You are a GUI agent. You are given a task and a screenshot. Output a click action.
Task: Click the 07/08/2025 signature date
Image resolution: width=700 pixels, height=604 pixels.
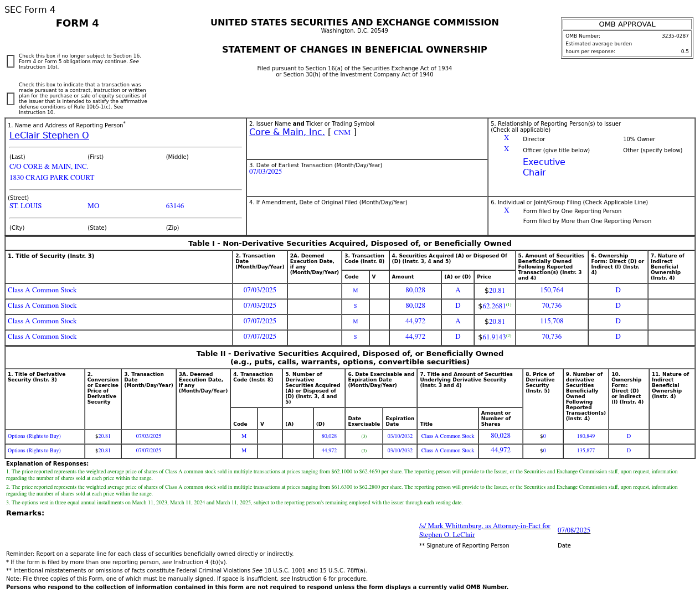(574, 530)
